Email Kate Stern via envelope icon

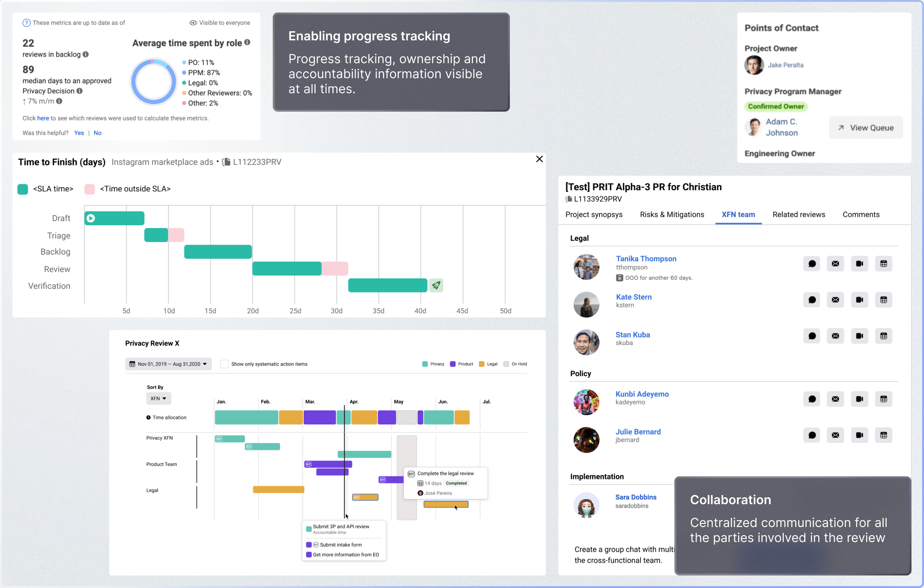835,300
